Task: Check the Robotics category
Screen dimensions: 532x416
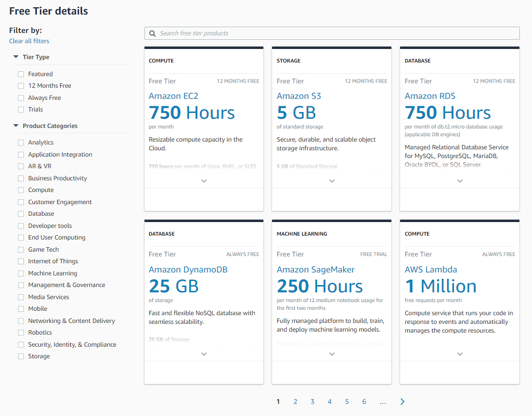Action: tap(21, 333)
